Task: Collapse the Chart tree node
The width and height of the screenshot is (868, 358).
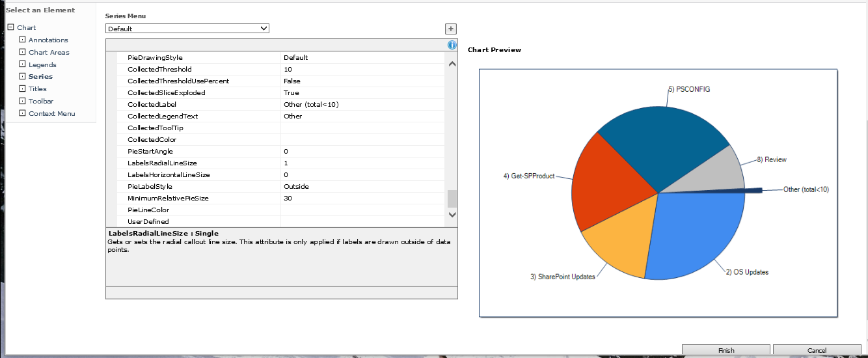Action: click(10, 27)
